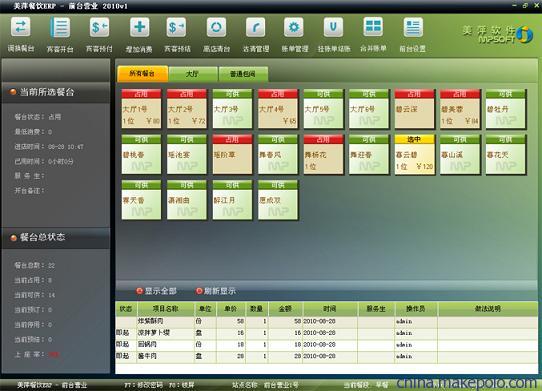
Task: Select the 合并账单 grid icon
Action: tap(373, 27)
